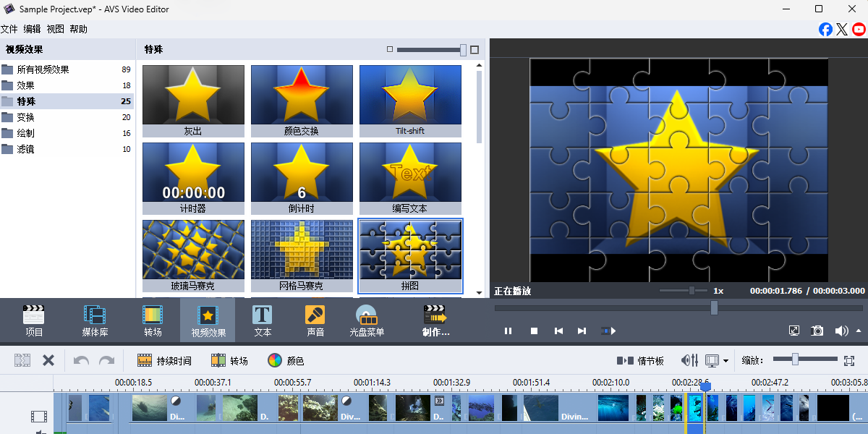Select the 视频效果 video effects button

click(x=208, y=321)
